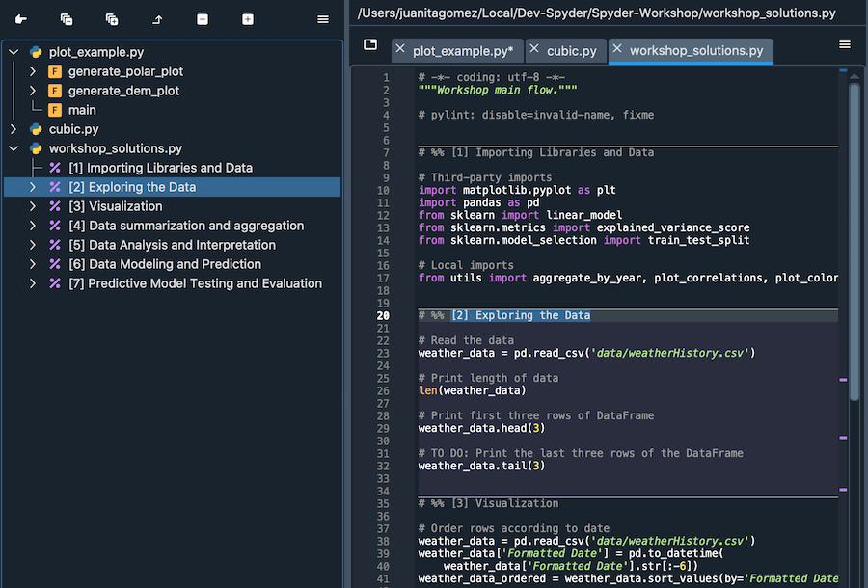Select "main" in the Outline pane
Image resolution: width=868 pixels, height=588 pixels.
81,110
